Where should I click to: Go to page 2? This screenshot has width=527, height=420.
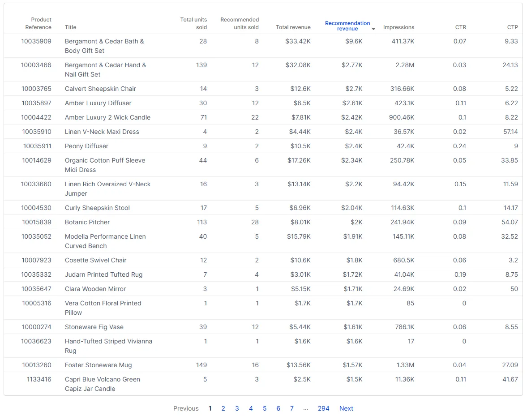[223, 408]
